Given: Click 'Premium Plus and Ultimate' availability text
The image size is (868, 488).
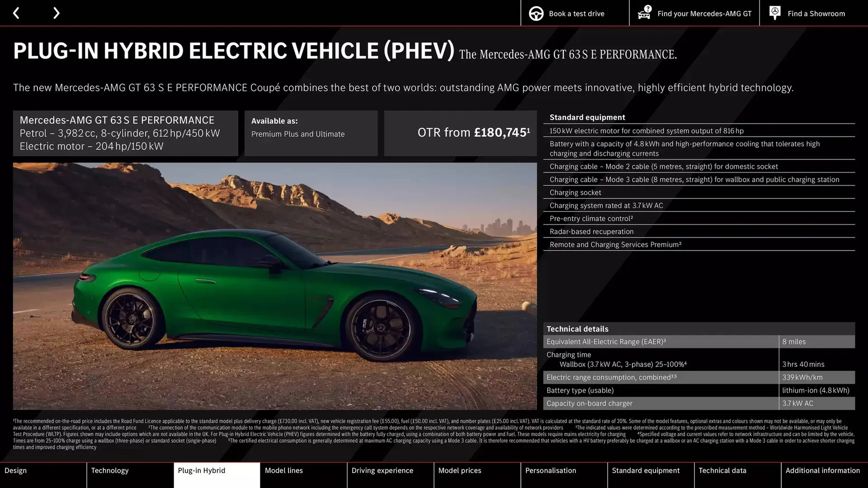Looking at the screenshot, I should pyautogui.click(x=298, y=134).
